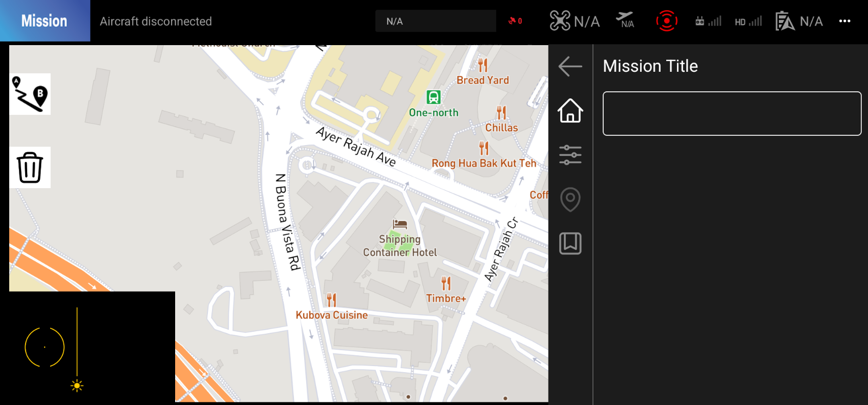Open the bookmark saved missions panel
Image resolution: width=868 pixels, height=405 pixels.
(x=570, y=244)
